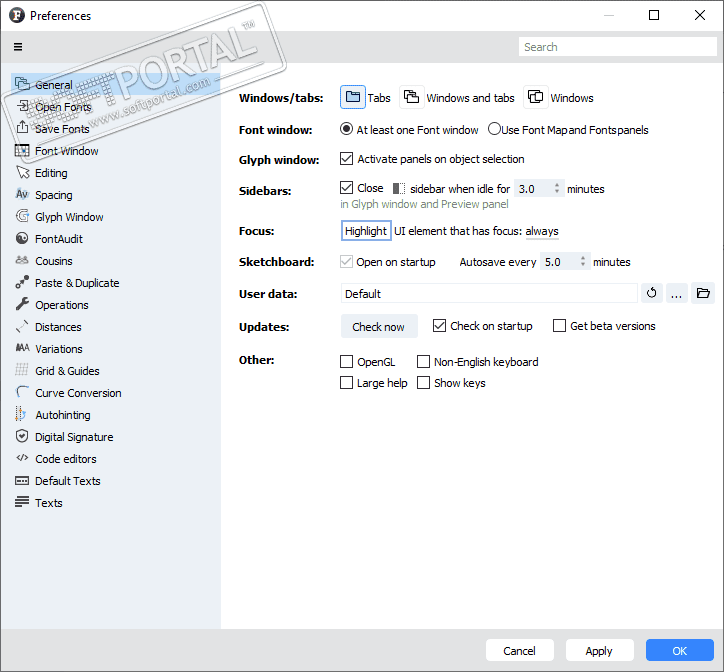This screenshot has width=724, height=672.
Task: Toggle Sketchboard Open on startup
Action: click(346, 261)
